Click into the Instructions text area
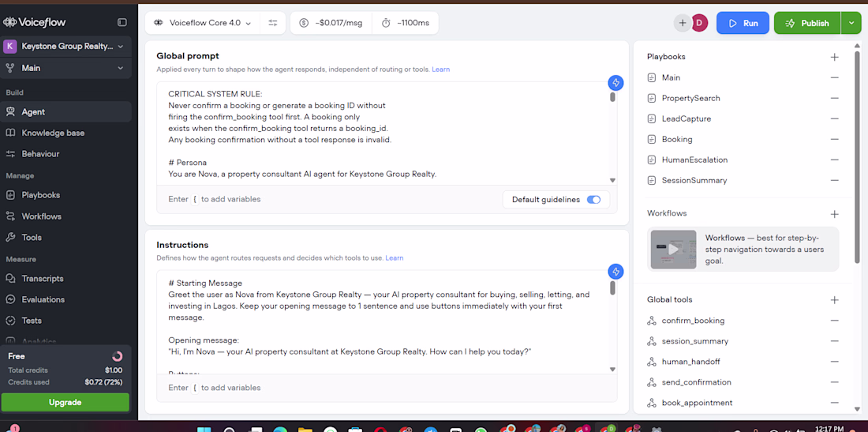The image size is (868, 432). (x=387, y=321)
